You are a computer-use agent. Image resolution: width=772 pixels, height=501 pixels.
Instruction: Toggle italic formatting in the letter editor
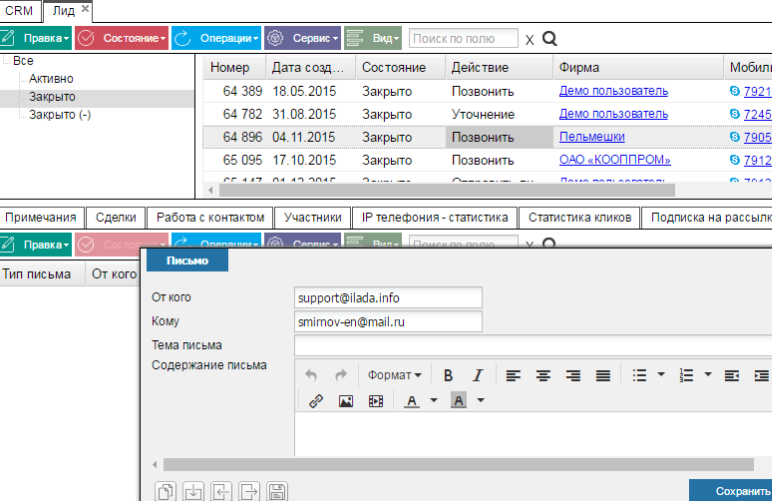pyautogui.click(x=478, y=376)
